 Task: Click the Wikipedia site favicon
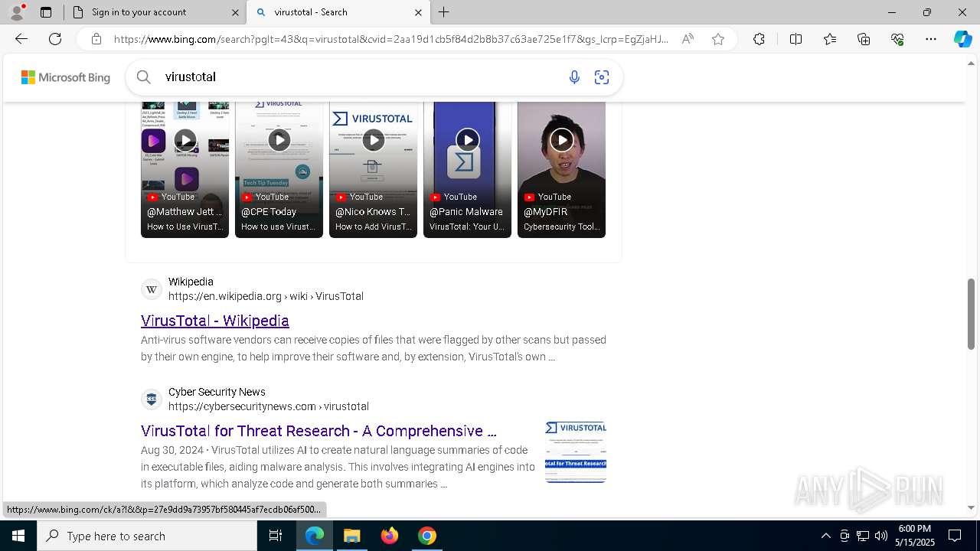click(x=152, y=289)
